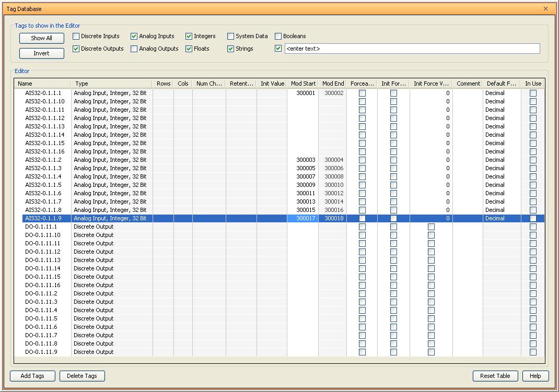Click the Mod Start column header

(x=303, y=84)
